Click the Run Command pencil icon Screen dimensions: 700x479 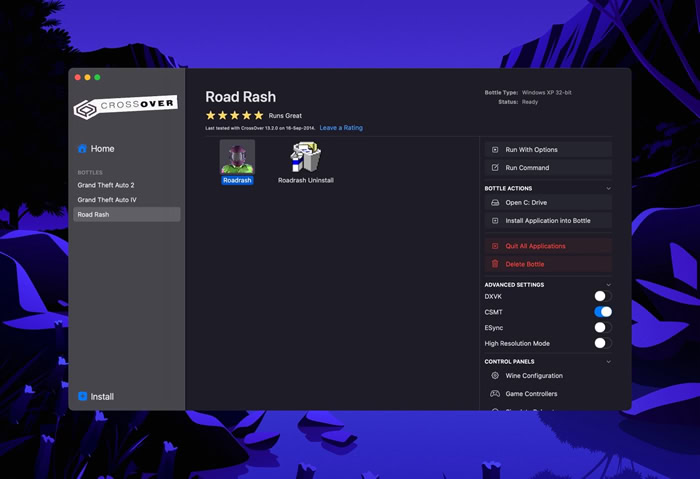click(x=495, y=168)
